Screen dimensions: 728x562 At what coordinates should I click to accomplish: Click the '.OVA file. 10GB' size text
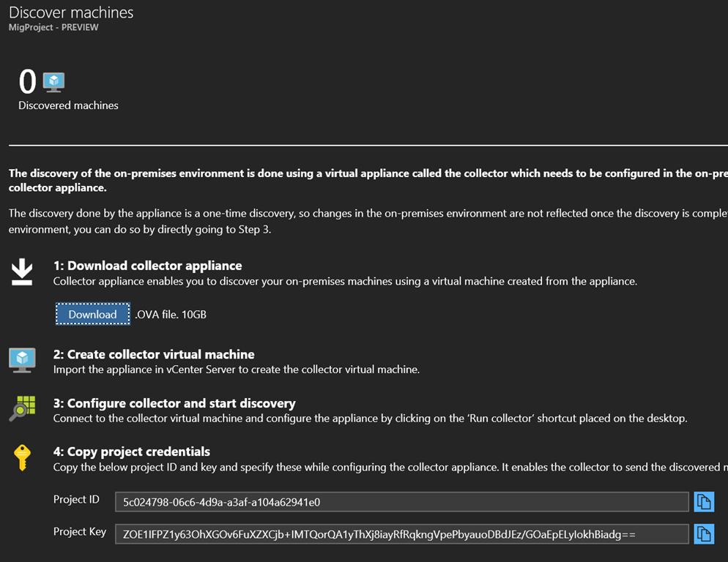click(x=171, y=315)
